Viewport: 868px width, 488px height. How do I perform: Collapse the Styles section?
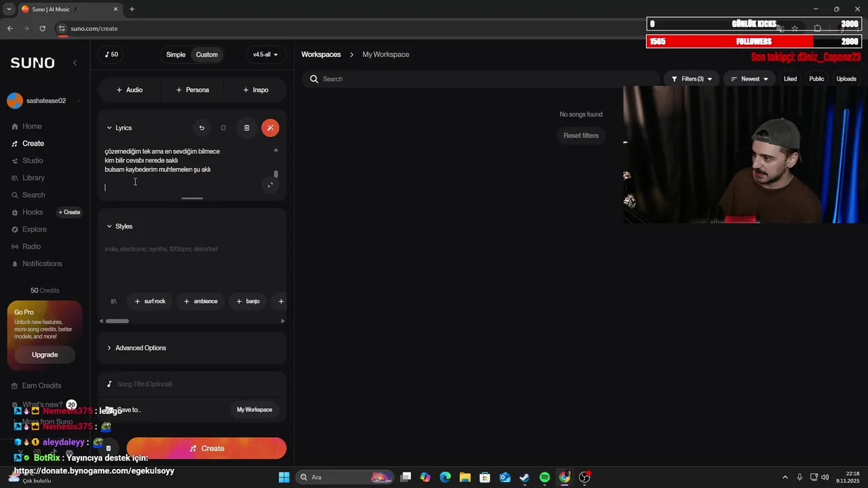119,226
